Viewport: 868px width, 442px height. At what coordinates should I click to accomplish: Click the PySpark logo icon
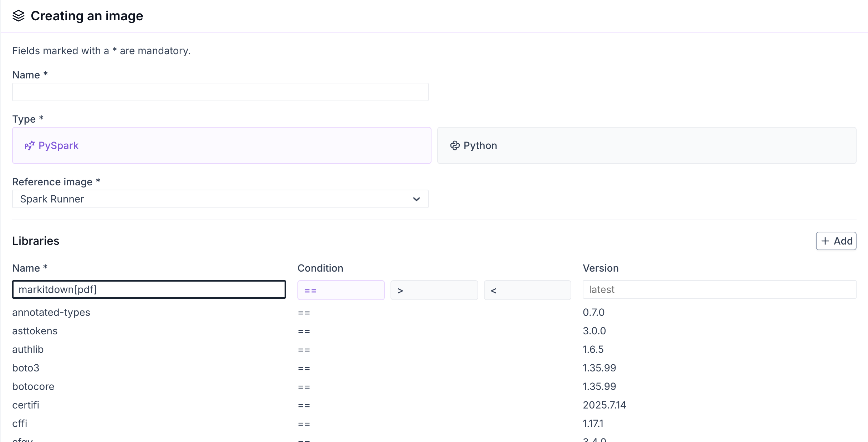click(x=30, y=145)
